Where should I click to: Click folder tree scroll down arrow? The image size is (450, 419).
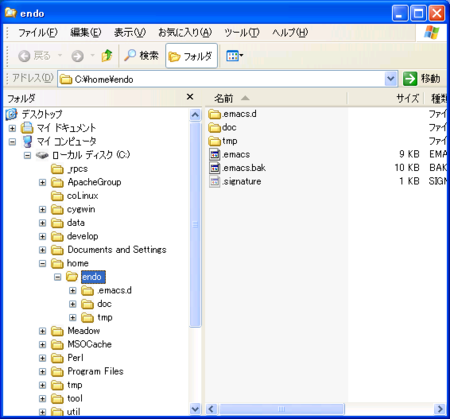[195, 408]
